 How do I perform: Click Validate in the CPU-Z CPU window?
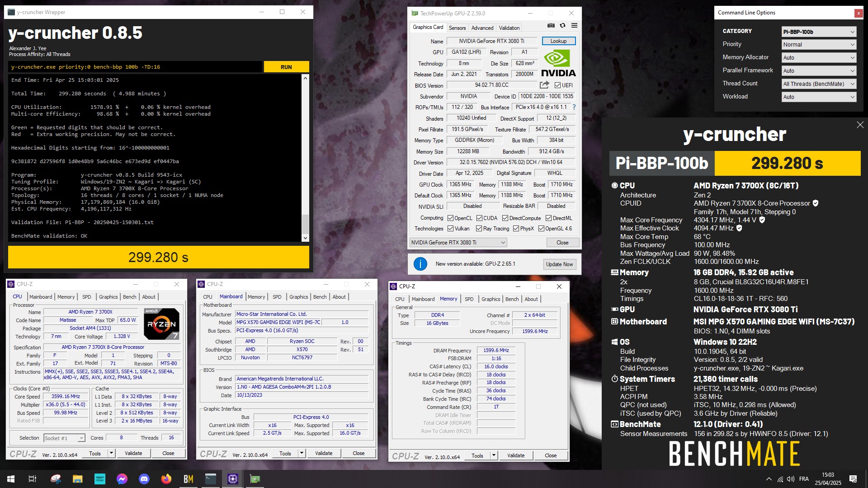click(x=133, y=453)
